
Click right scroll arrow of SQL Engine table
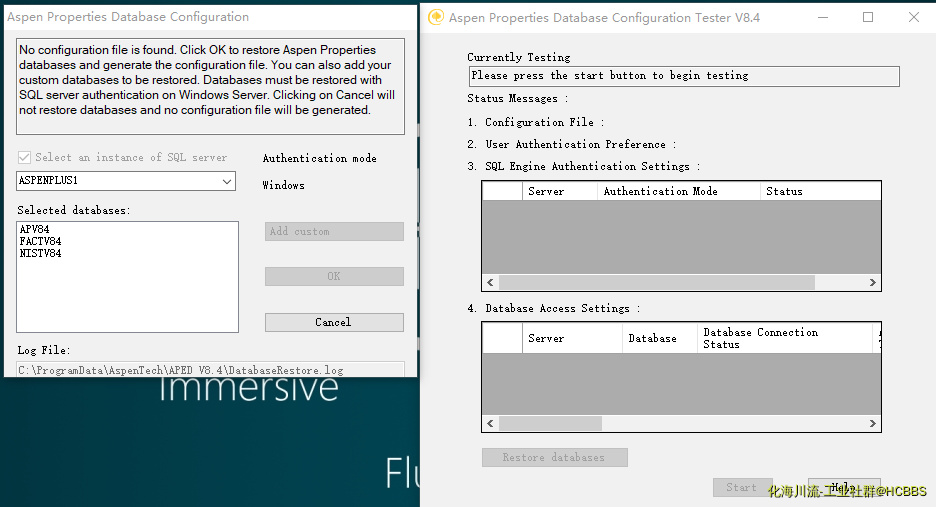pos(873,282)
